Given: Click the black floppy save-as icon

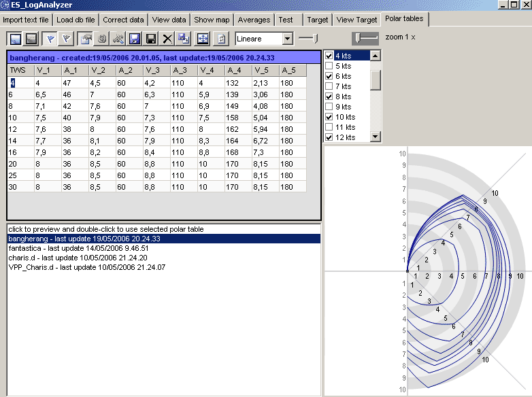Looking at the screenshot, I should 151,39.
